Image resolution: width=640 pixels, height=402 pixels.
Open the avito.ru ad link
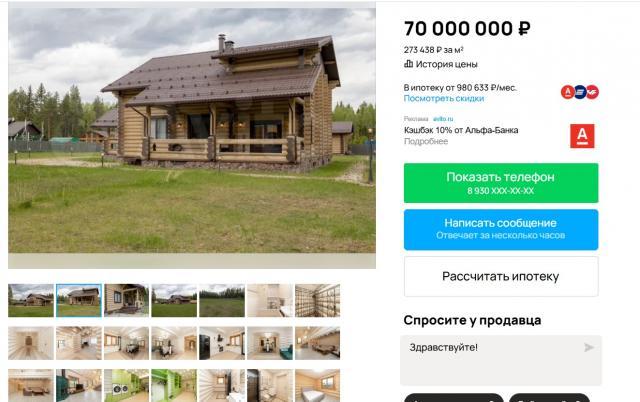pos(443,119)
